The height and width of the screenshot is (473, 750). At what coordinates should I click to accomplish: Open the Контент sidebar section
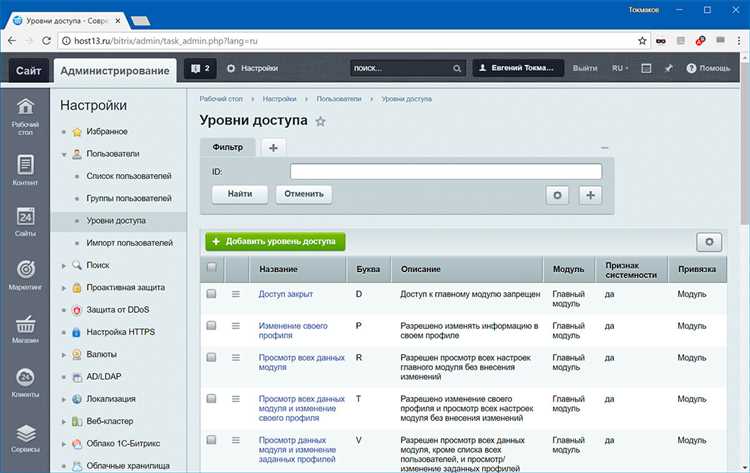pyautogui.click(x=25, y=170)
